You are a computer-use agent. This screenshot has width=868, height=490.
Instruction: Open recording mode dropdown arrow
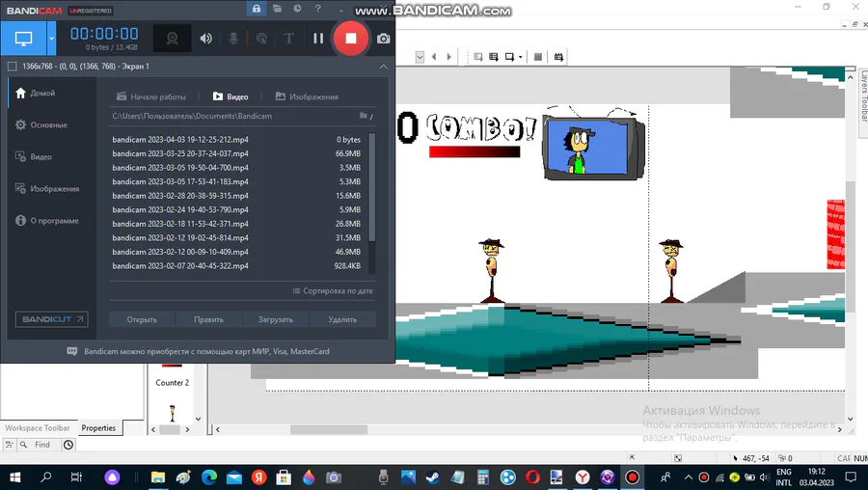click(x=51, y=39)
